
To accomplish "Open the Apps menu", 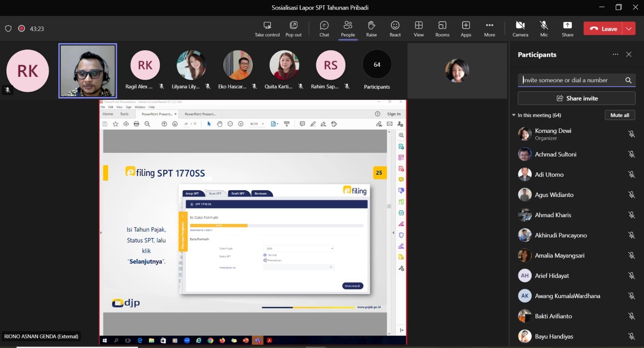I will pos(466,29).
